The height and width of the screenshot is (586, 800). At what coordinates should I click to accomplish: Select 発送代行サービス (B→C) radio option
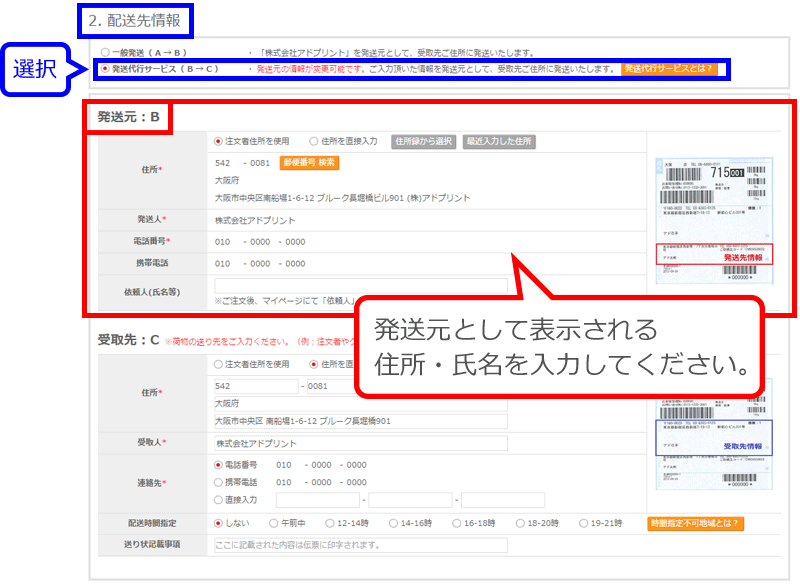pos(105,68)
